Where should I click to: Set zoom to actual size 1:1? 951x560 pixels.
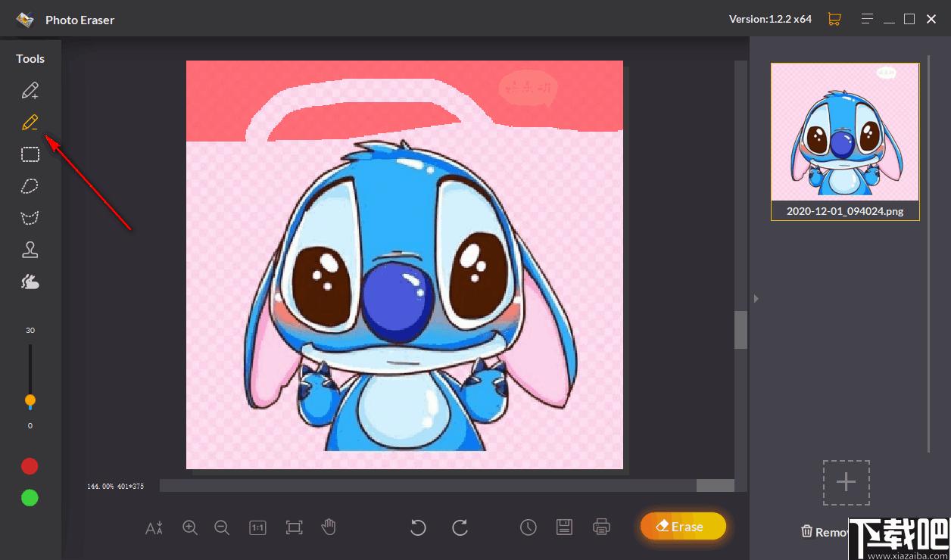coord(257,527)
